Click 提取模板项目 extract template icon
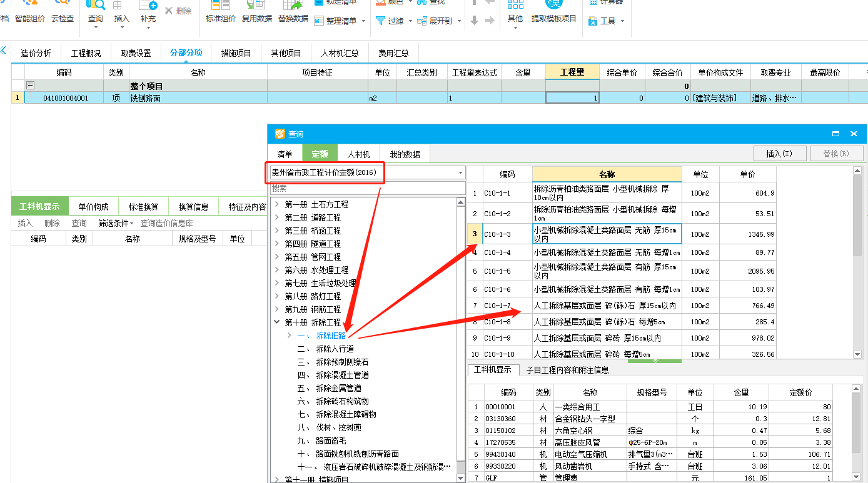868x483 pixels. tap(554, 5)
